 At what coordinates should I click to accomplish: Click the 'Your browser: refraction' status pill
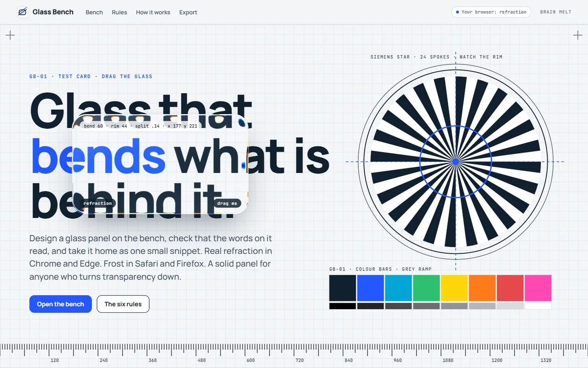[x=491, y=12]
